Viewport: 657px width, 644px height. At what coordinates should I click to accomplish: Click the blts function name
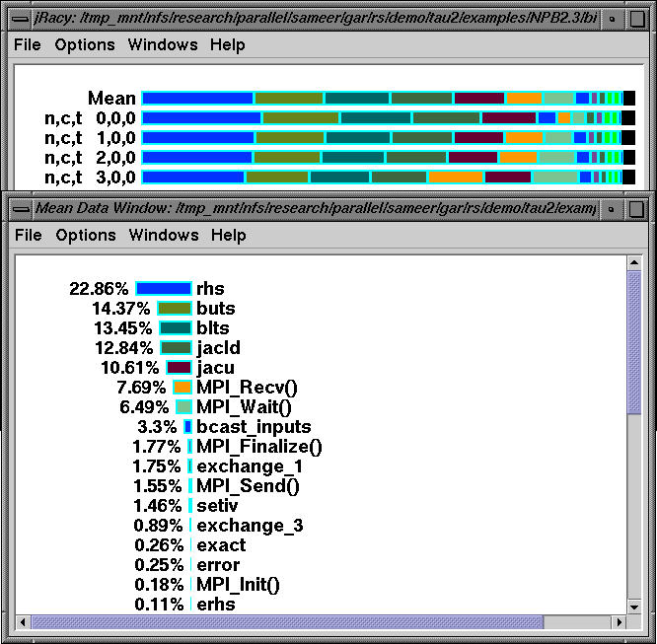213,328
